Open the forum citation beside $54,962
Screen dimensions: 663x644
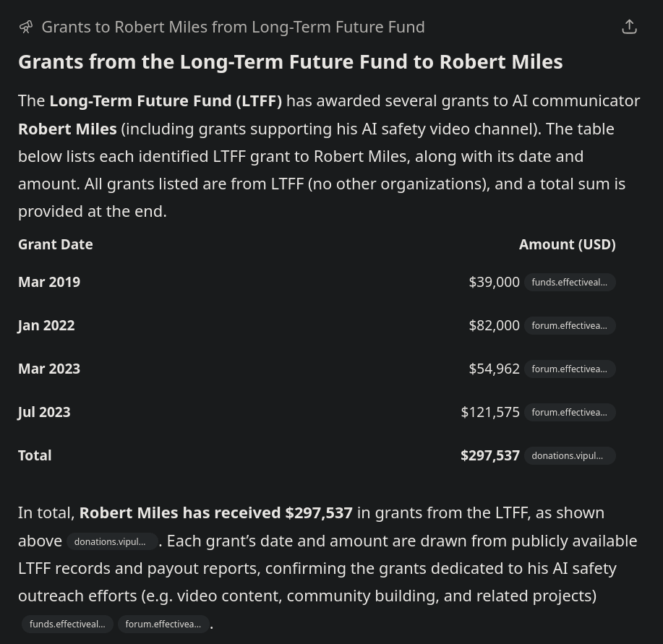tap(570, 369)
